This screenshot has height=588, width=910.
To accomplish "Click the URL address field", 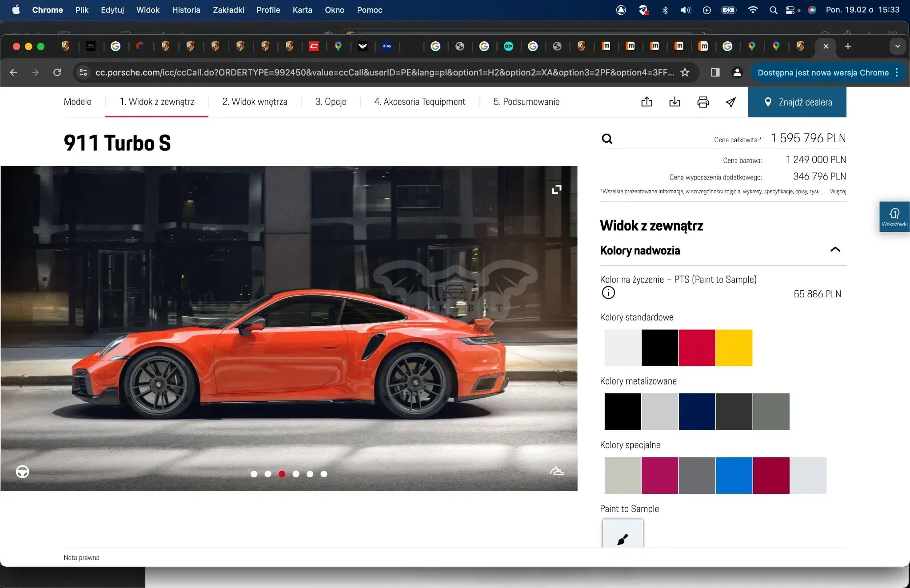I will pos(384,72).
